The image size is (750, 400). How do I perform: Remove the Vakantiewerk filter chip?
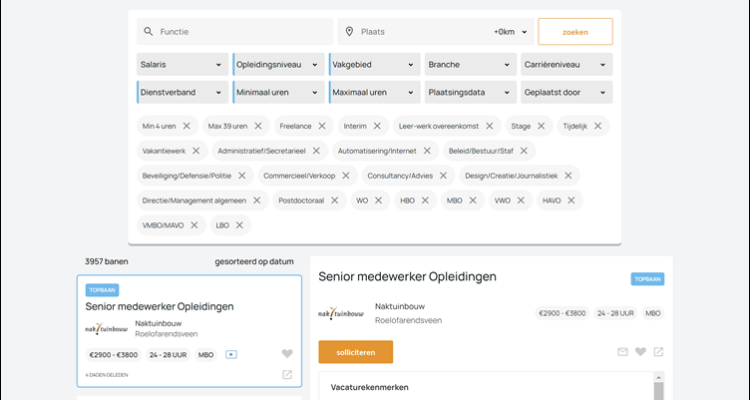point(196,151)
